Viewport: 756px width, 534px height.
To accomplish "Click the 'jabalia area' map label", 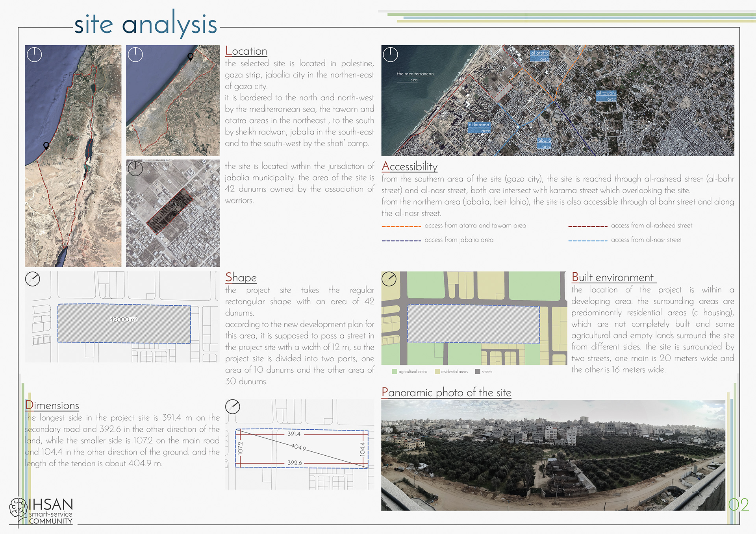I will coord(545,143).
